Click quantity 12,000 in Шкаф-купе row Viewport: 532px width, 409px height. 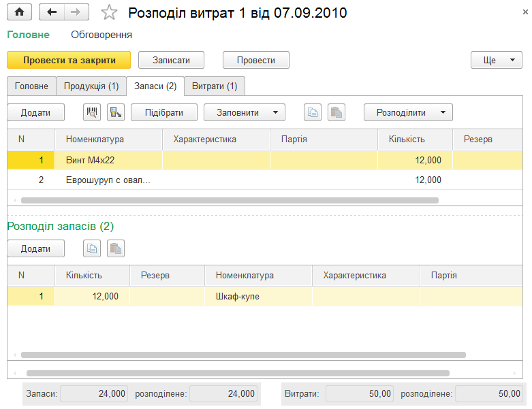click(x=92, y=296)
